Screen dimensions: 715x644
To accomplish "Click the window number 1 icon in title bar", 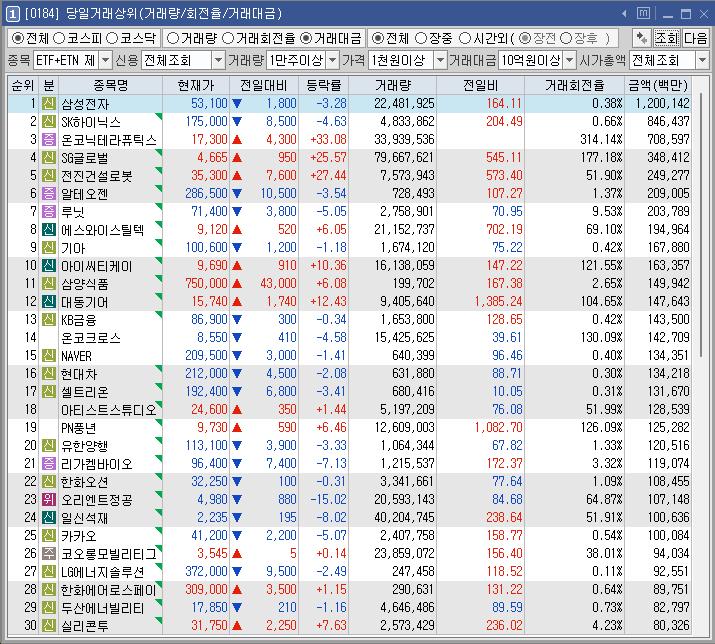I will click(12, 14).
